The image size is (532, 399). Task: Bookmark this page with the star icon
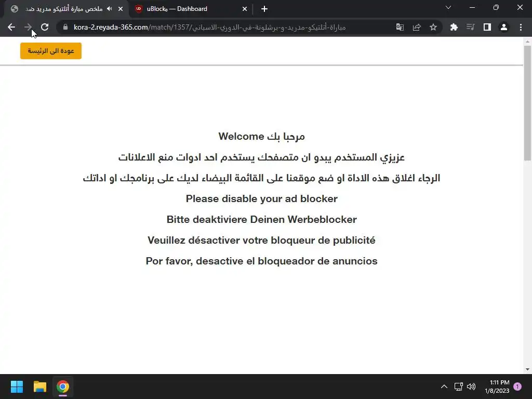pyautogui.click(x=433, y=27)
